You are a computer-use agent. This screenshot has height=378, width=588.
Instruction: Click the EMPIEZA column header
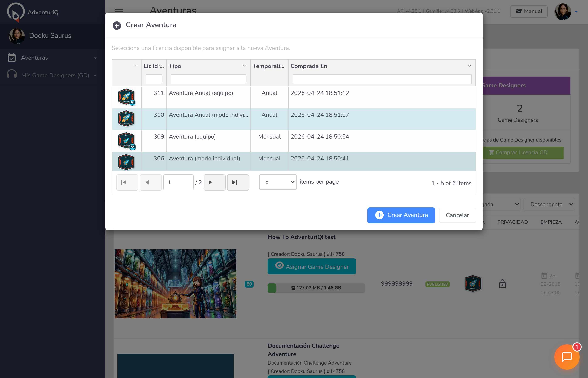[551, 222]
